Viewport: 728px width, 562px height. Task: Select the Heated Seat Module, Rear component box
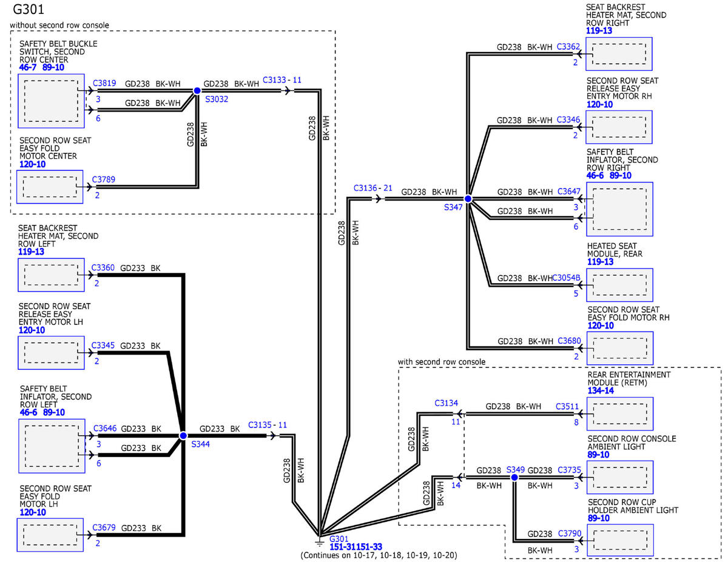click(x=620, y=285)
